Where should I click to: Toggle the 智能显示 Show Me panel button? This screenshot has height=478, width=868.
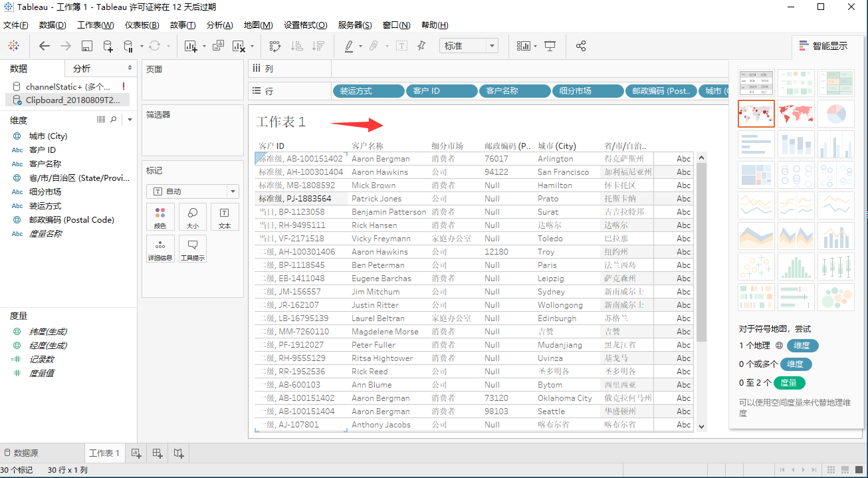(823, 46)
